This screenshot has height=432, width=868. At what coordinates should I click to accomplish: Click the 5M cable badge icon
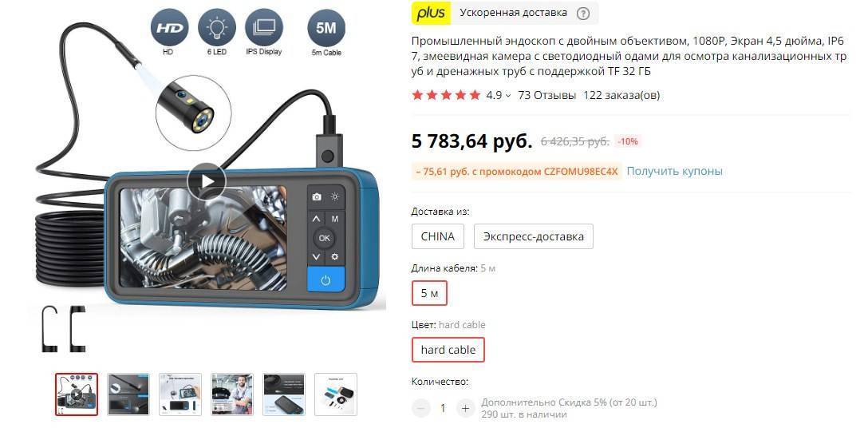click(326, 28)
